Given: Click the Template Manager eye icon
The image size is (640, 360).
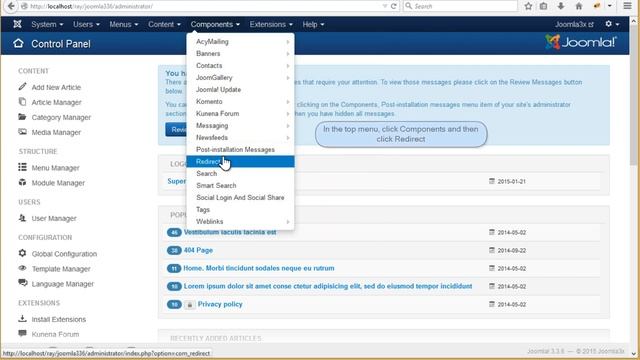Looking at the screenshot, I should [22, 268].
